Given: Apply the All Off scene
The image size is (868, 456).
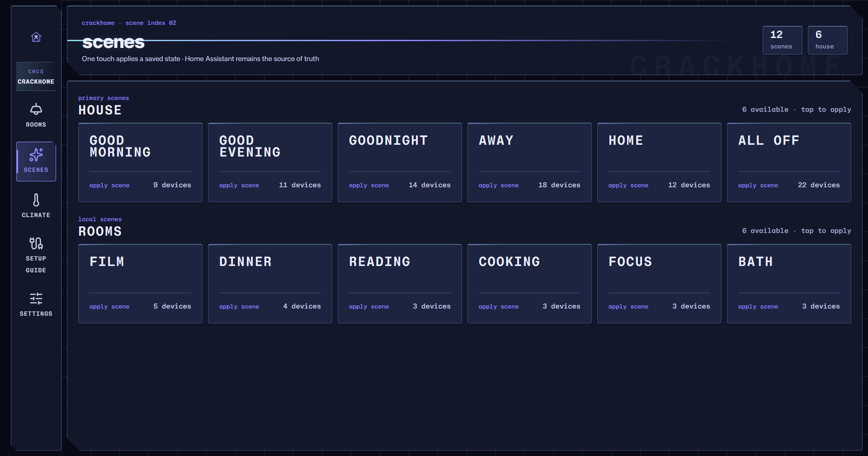Looking at the screenshot, I should [x=789, y=162].
